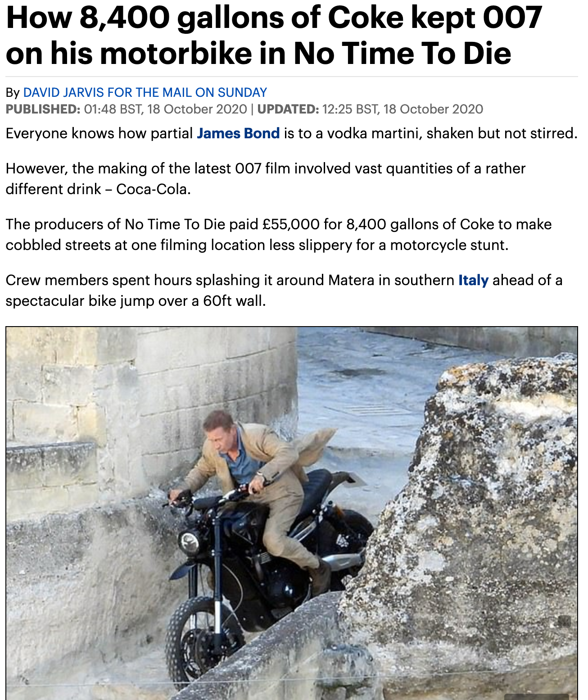Click the paragraph mentioning Coca-Cola
The height and width of the screenshot is (700, 588).
(266, 179)
